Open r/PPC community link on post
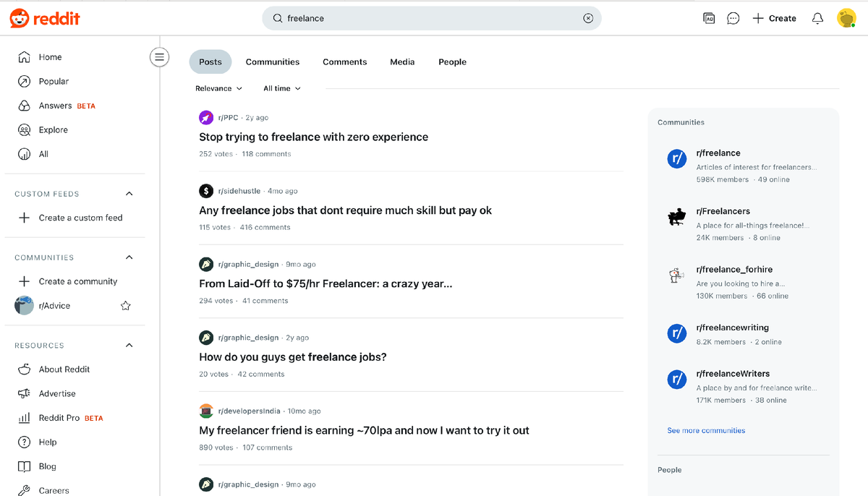This screenshot has width=868, height=496. pyautogui.click(x=228, y=117)
